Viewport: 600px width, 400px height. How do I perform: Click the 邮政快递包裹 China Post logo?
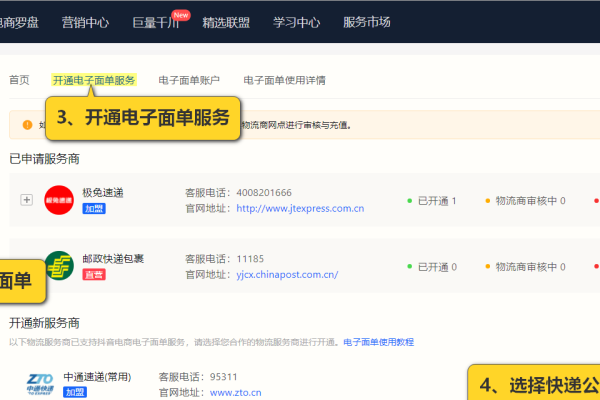click(x=59, y=266)
